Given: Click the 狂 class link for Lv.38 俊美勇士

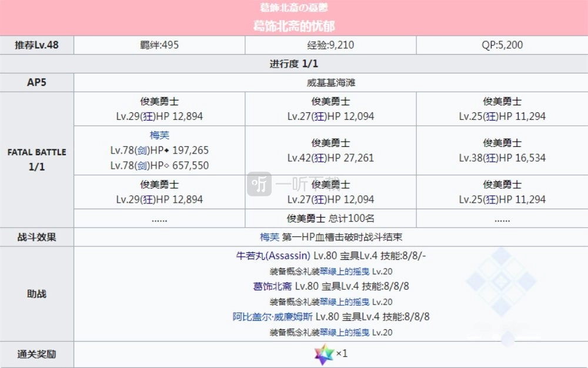Looking at the screenshot, I should click(x=491, y=158).
